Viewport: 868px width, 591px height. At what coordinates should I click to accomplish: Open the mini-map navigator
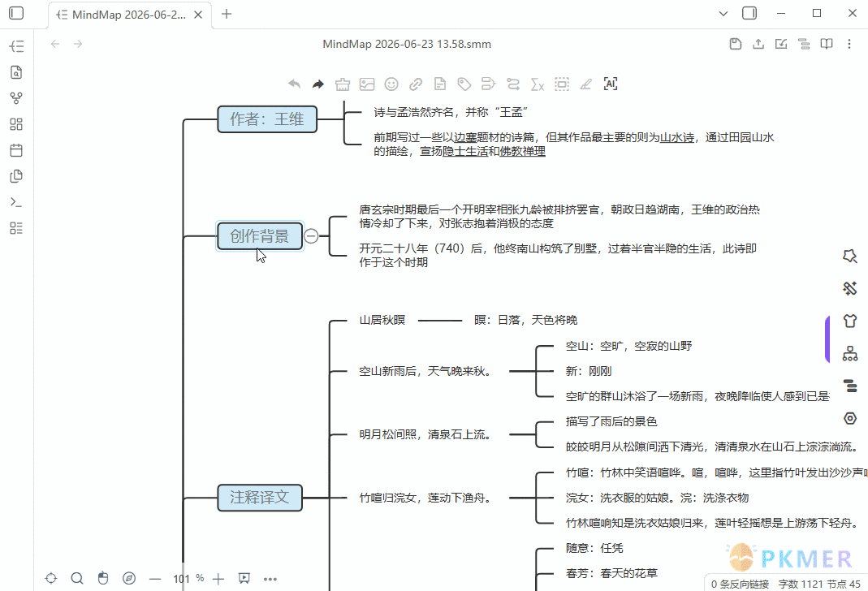[x=129, y=578]
